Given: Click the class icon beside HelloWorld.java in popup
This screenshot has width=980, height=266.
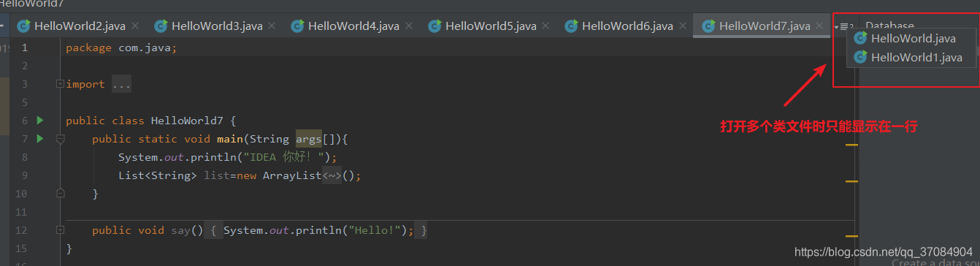Looking at the screenshot, I should coord(860,39).
